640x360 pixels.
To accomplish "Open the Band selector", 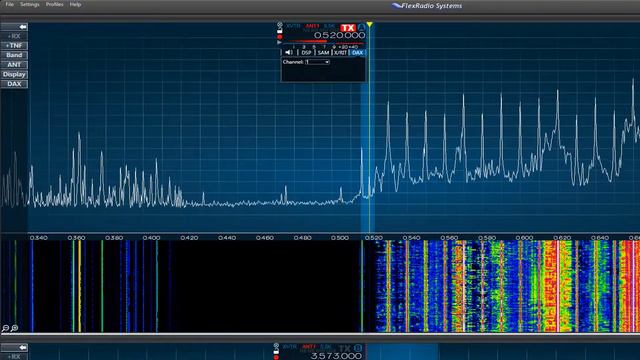I will [14, 55].
